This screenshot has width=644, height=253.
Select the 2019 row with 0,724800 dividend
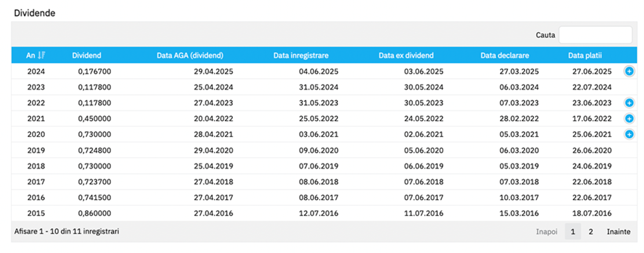324,150
